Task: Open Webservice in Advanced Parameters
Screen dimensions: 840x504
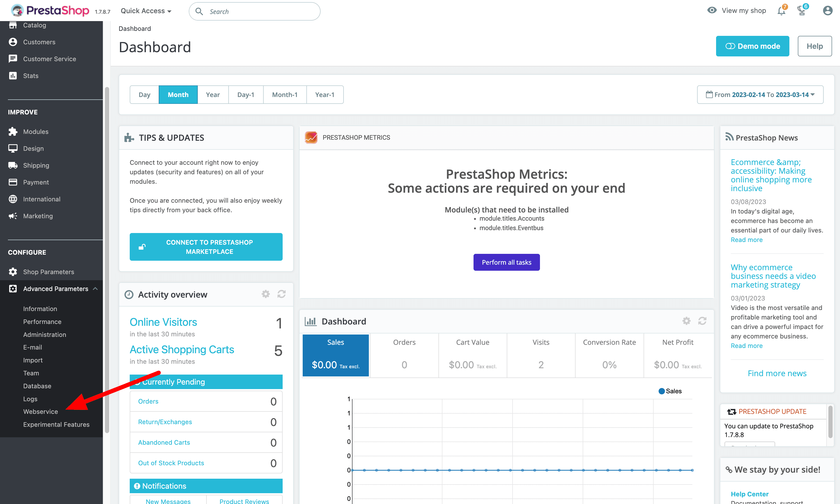Action: [40, 412]
